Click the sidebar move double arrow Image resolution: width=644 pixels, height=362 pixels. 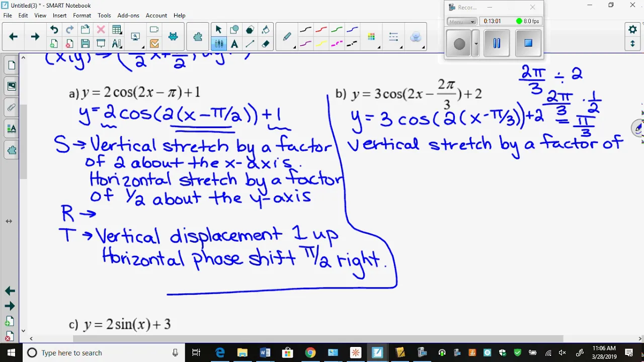(x=9, y=221)
